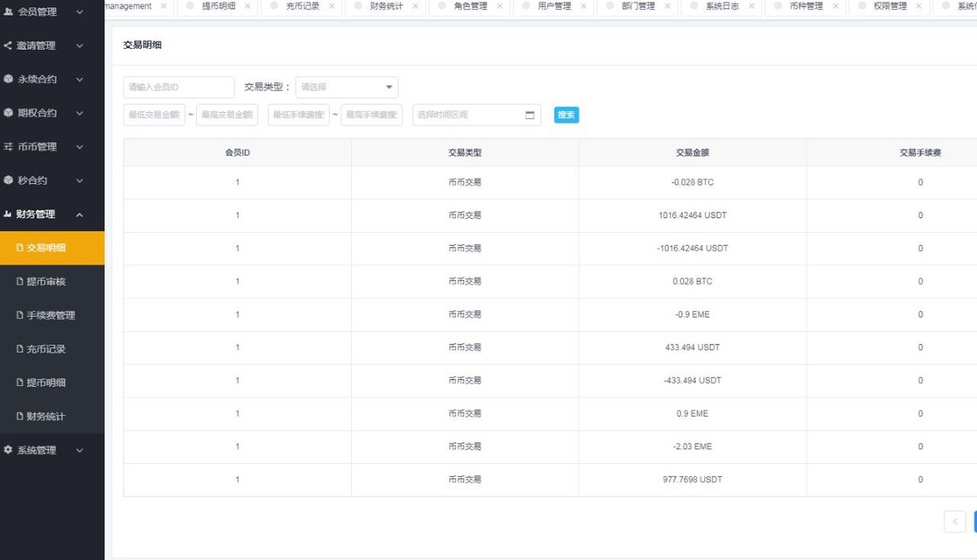Open 提币审核 in the sidebar
The height and width of the screenshot is (560, 977).
[52, 282]
